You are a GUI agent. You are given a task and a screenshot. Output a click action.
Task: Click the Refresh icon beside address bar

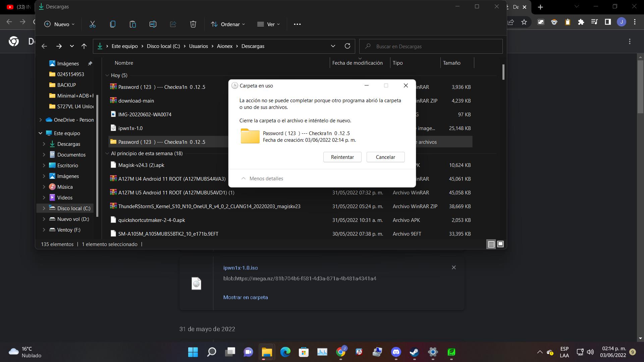coord(347,46)
